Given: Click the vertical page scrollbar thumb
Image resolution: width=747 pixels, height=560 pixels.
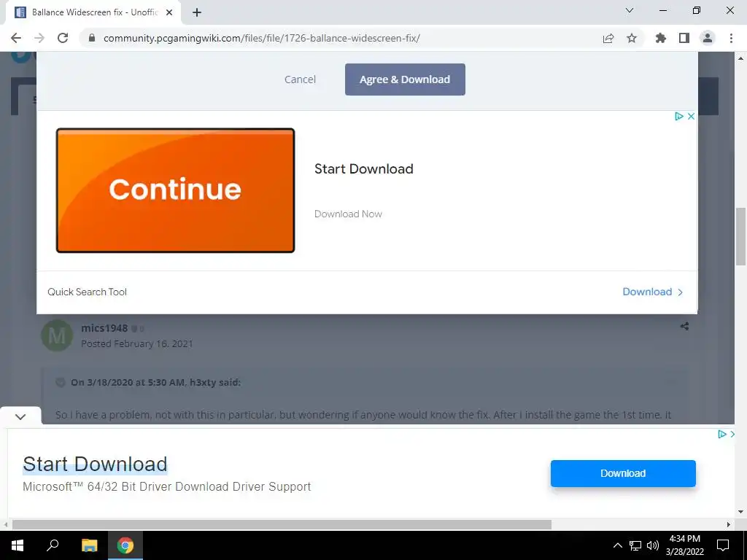Looking at the screenshot, I should coord(740,236).
